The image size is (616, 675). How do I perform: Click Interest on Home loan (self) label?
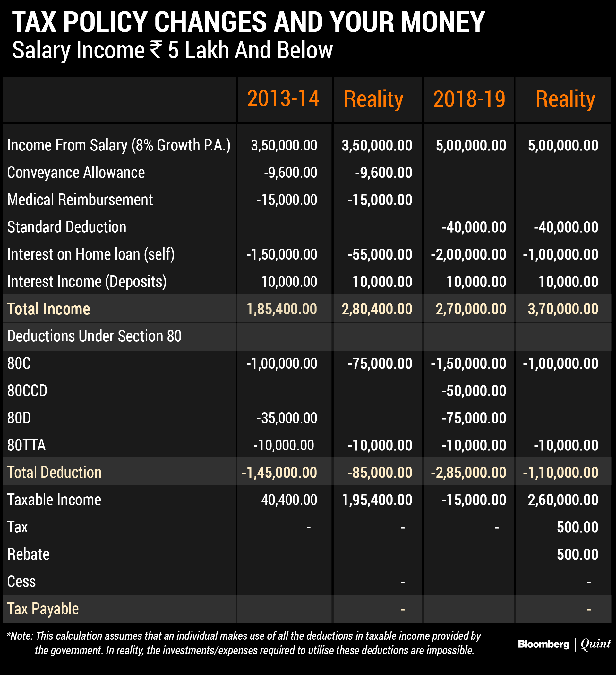91,254
